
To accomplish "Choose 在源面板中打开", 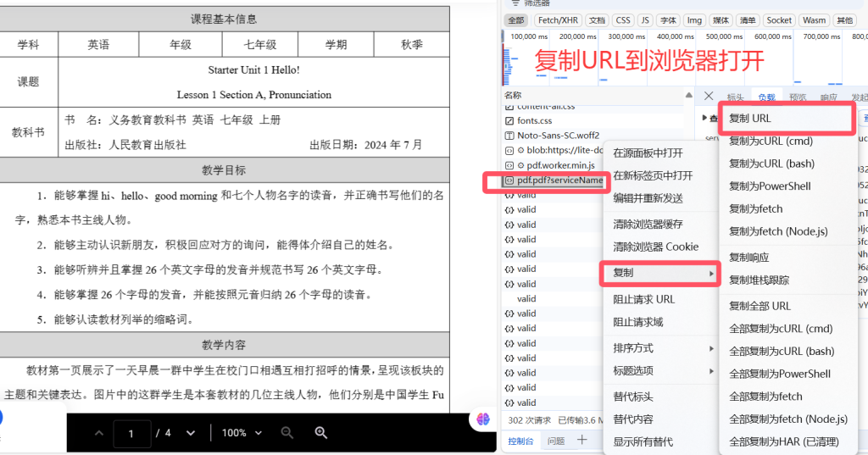I will coord(661,153).
